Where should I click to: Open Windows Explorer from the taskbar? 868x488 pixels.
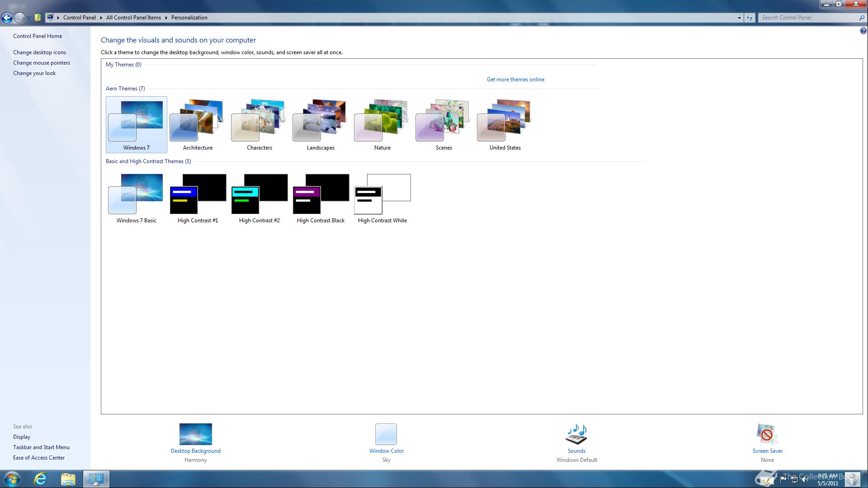pos(68,479)
